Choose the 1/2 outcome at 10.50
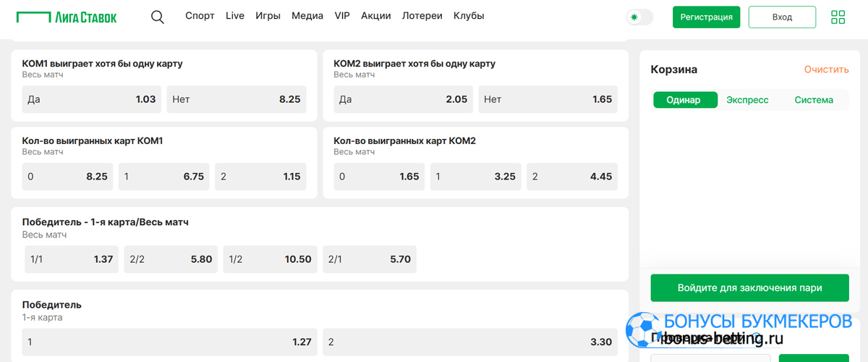868x362 pixels. coord(271,259)
